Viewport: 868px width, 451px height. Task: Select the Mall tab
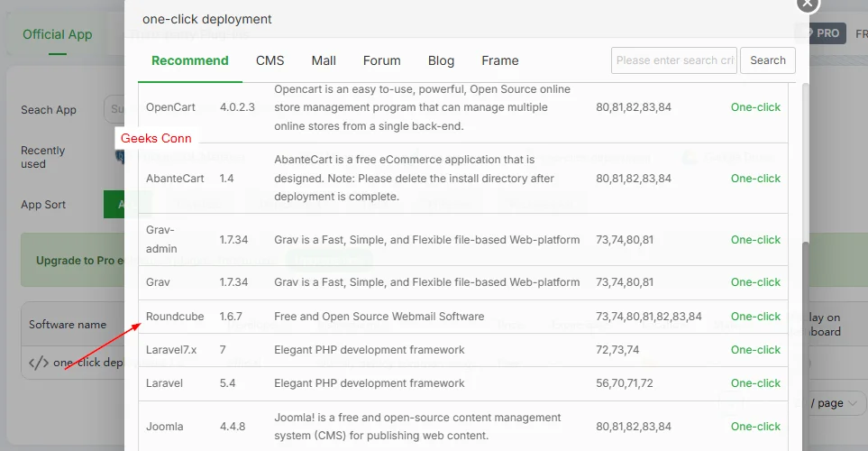point(324,60)
